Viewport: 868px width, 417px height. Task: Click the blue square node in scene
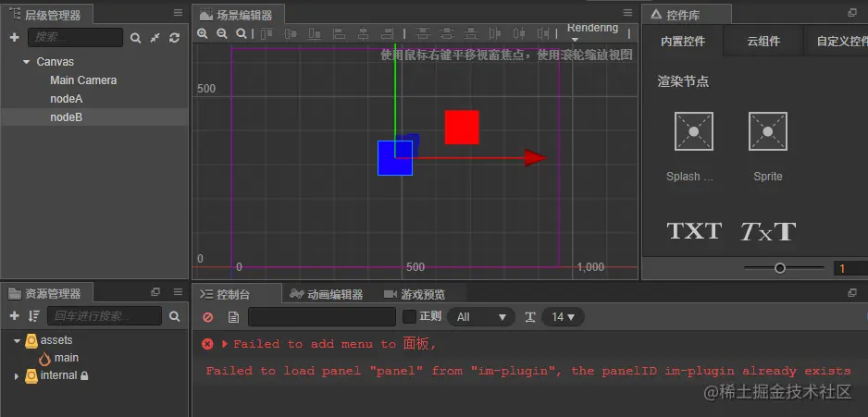pos(395,158)
